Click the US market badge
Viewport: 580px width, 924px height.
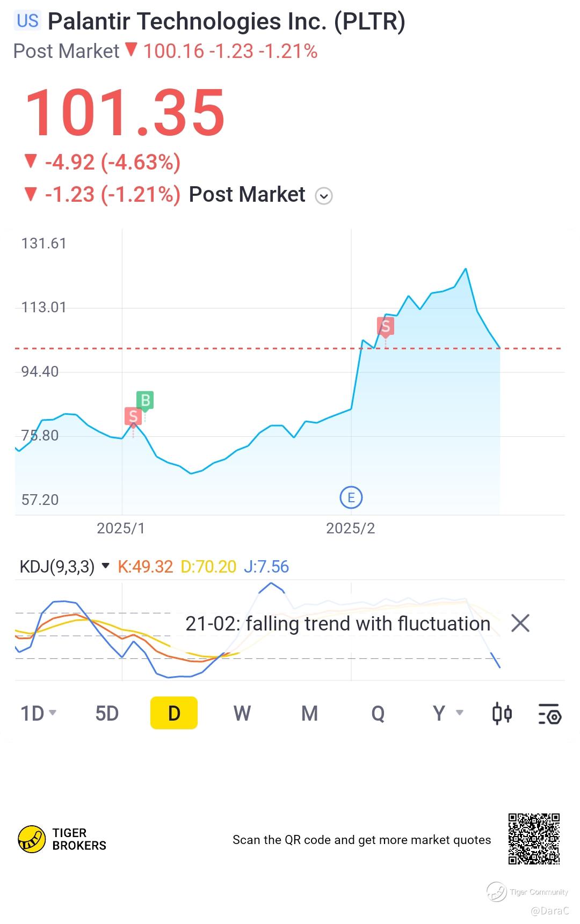27,21
